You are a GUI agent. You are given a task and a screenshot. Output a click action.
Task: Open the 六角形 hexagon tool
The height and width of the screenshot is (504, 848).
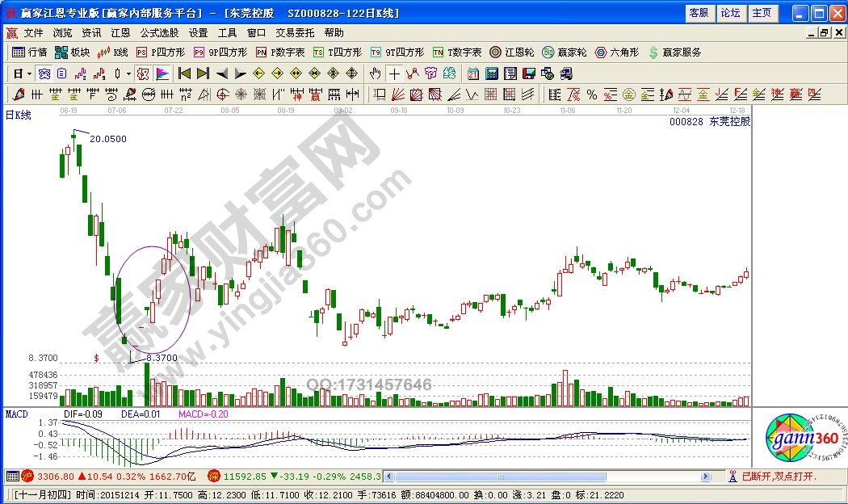(x=617, y=52)
